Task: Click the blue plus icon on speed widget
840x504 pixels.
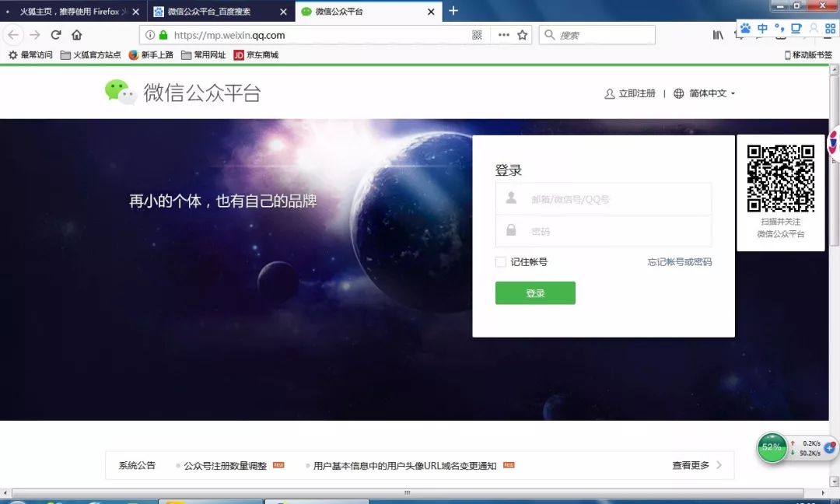Action: (830, 447)
